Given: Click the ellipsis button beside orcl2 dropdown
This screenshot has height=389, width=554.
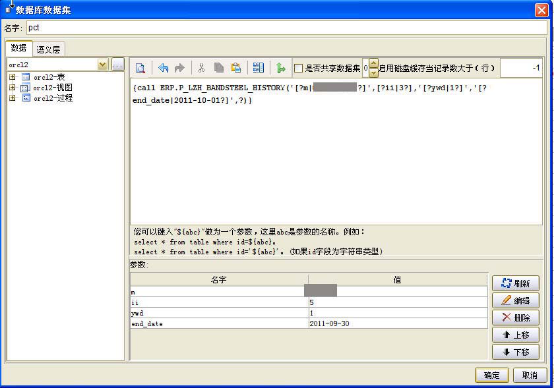Looking at the screenshot, I should click(x=118, y=65).
